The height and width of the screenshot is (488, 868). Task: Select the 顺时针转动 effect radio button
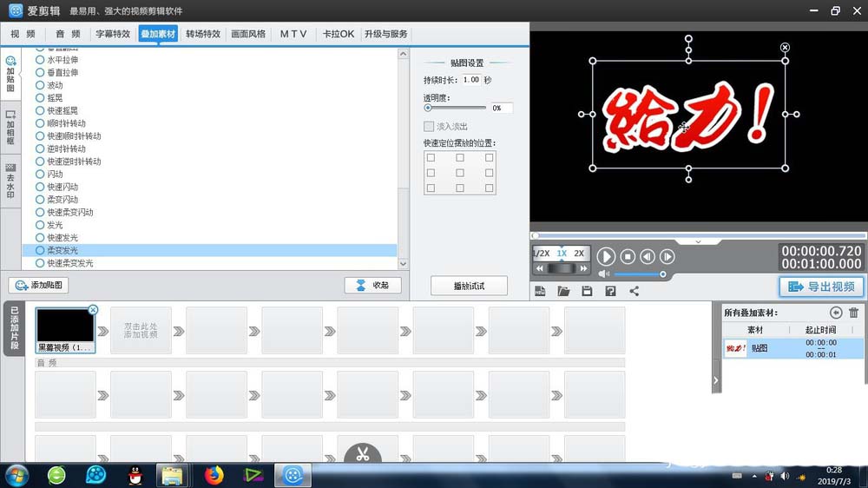pyautogui.click(x=40, y=123)
